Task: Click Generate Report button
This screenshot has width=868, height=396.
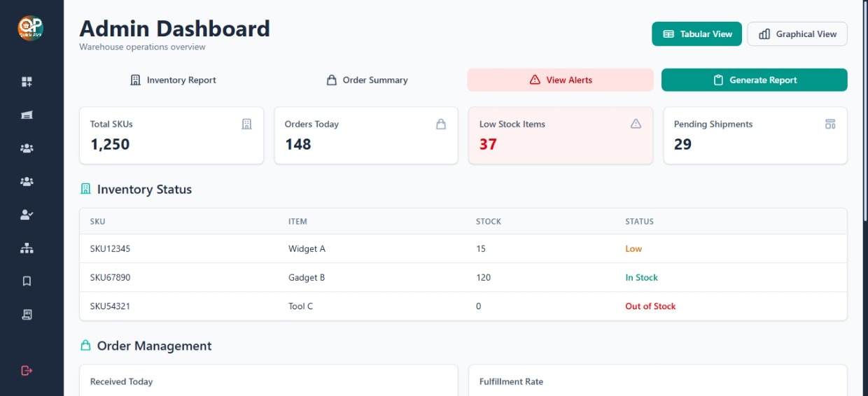Action: [x=755, y=80]
